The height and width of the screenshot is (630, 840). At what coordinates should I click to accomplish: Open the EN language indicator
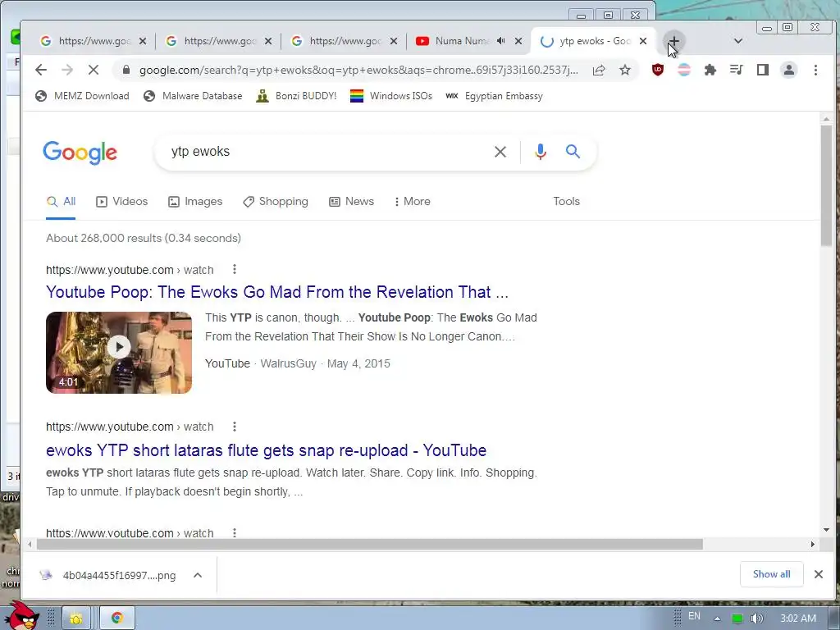694,616
